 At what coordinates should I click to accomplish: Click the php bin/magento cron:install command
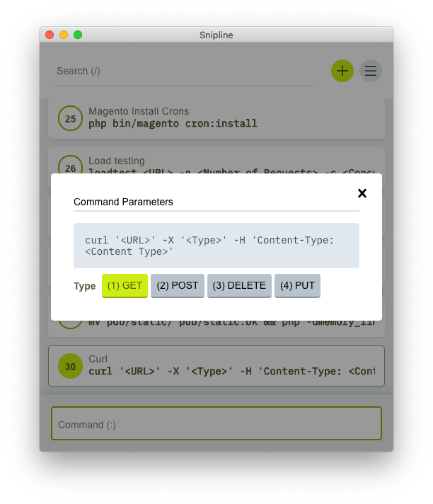coord(173,123)
